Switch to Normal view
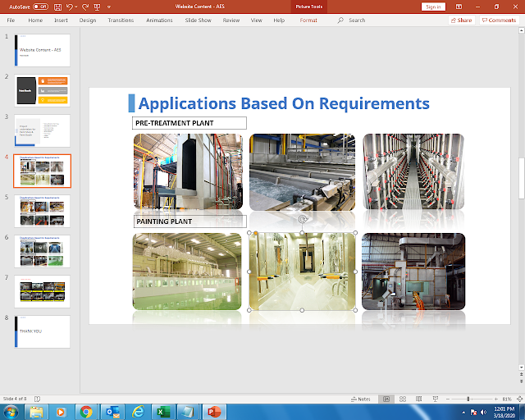 [386, 399]
